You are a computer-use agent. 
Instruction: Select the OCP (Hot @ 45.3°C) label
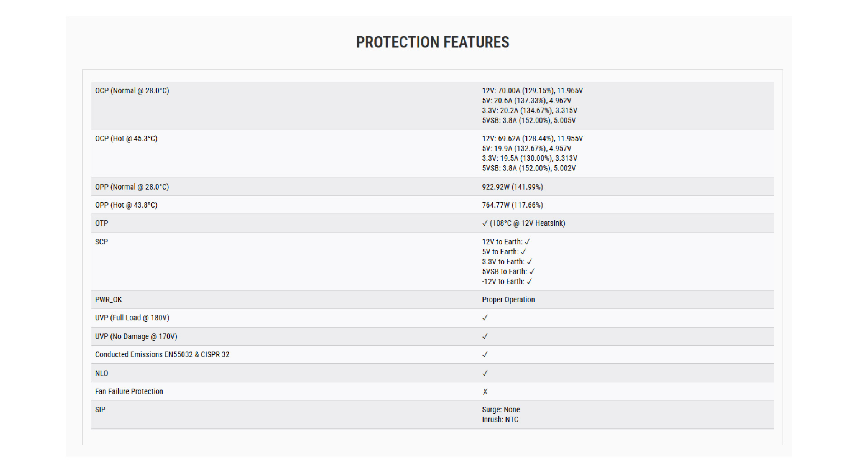point(126,138)
